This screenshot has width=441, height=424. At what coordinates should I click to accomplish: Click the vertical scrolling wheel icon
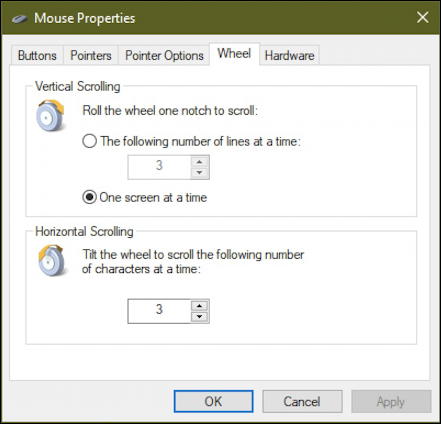click(50, 115)
